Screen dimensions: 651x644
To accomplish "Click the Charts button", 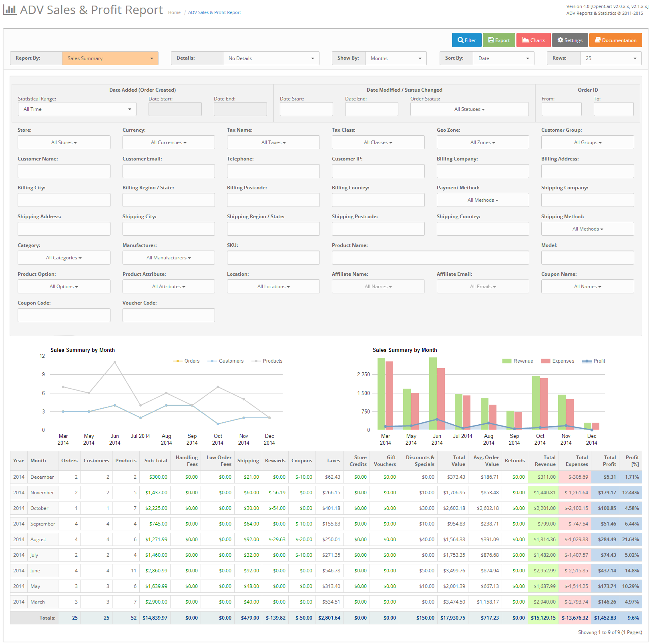I will pos(534,40).
